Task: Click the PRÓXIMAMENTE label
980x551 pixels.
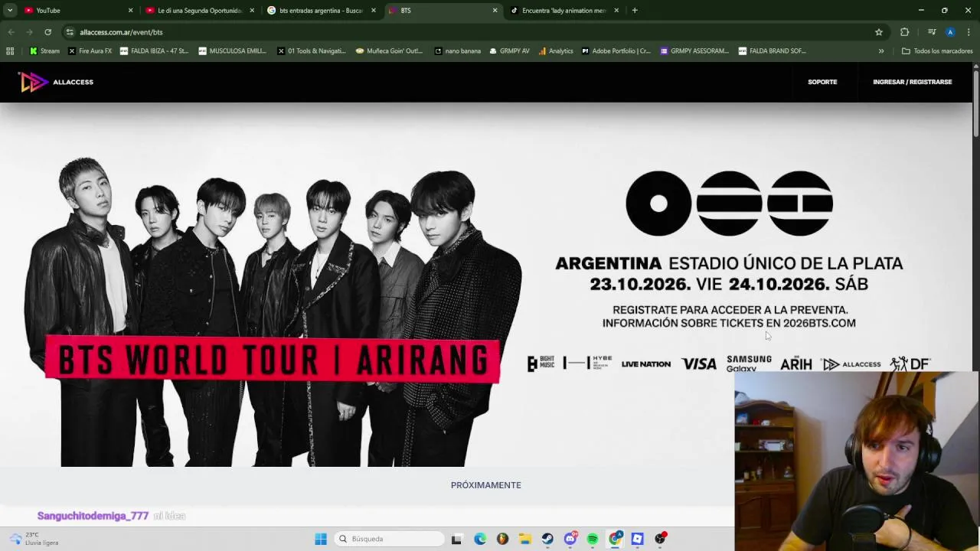Action: 485,485
